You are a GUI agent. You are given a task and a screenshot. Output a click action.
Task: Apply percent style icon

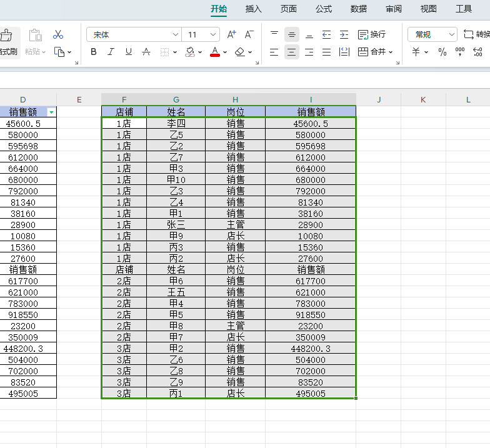442,52
